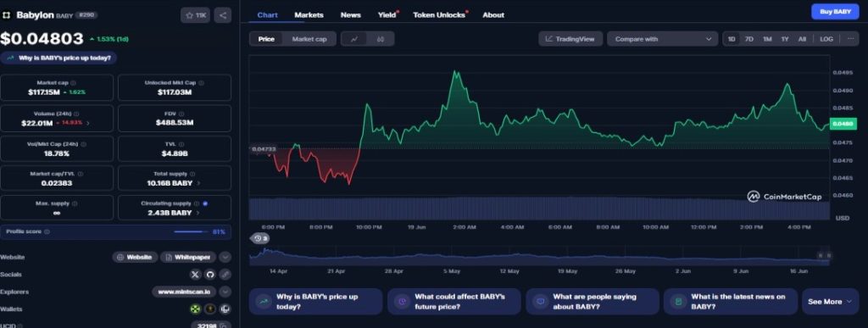
Task: Click Why is BABY's price up today pill
Action: point(58,58)
